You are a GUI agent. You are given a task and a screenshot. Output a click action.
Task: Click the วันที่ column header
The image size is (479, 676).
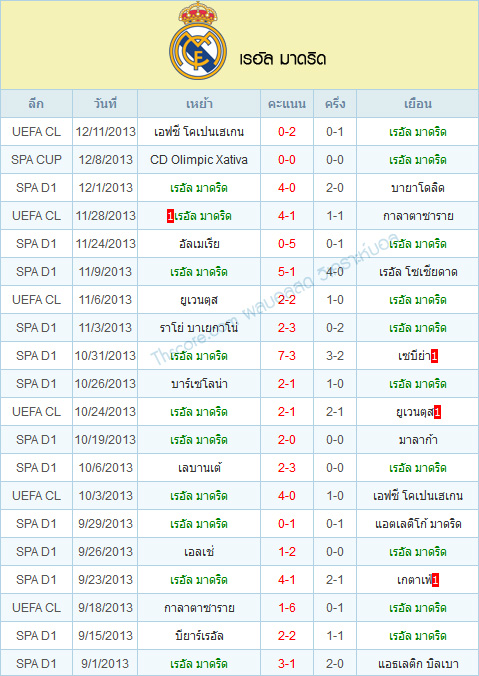tap(105, 104)
